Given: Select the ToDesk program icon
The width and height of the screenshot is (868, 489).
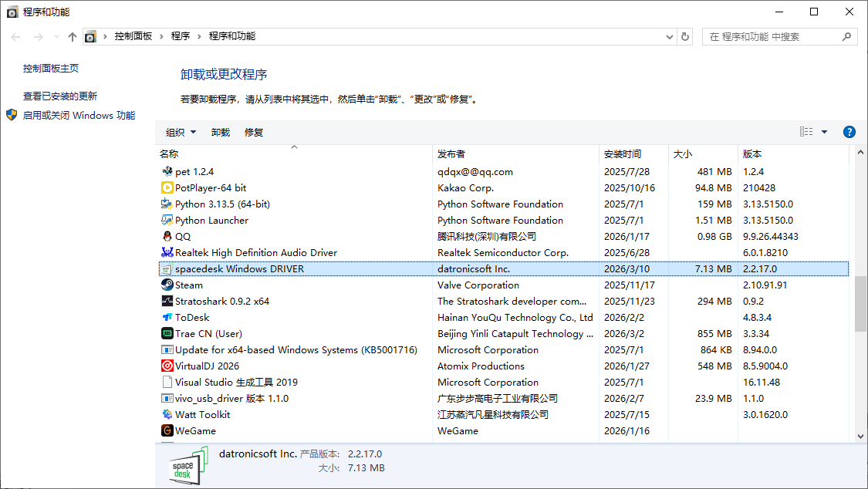Looking at the screenshot, I should tap(167, 318).
